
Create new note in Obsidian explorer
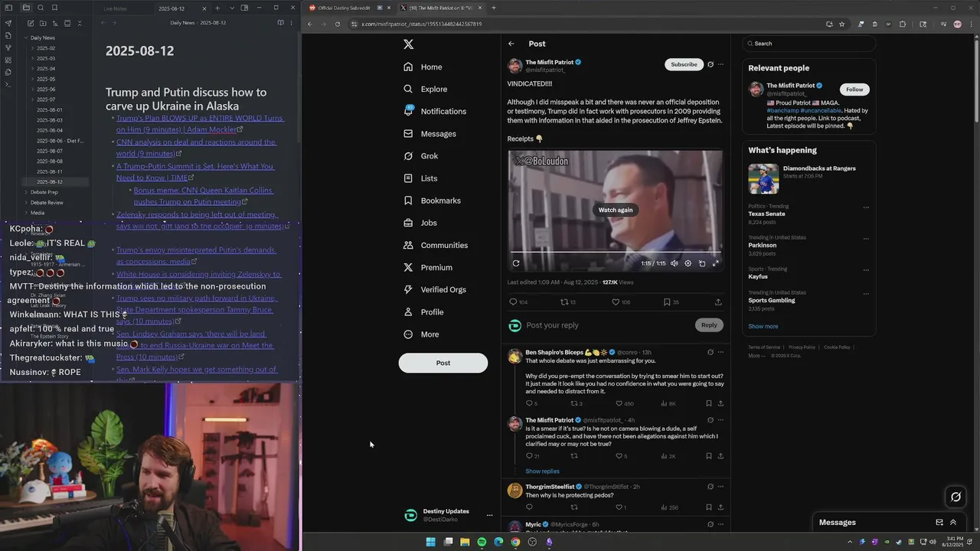[x=31, y=23]
